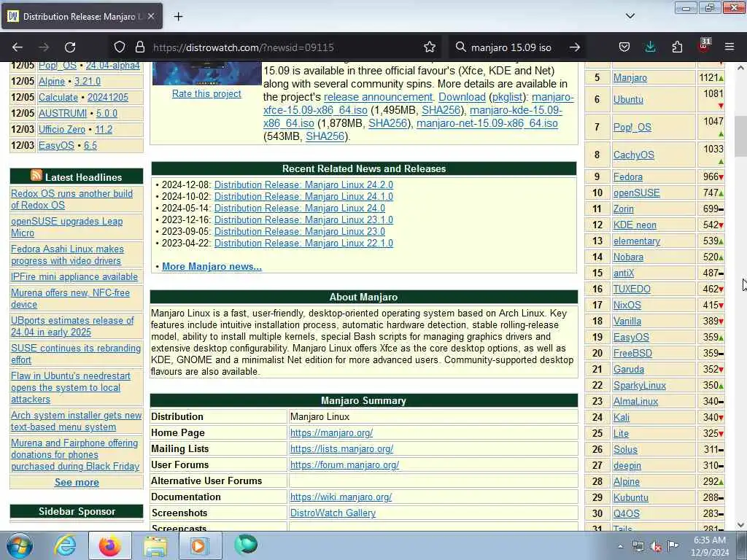Screen dimensions: 747x560
Task: Open the pkglist link
Action: [507, 97]
